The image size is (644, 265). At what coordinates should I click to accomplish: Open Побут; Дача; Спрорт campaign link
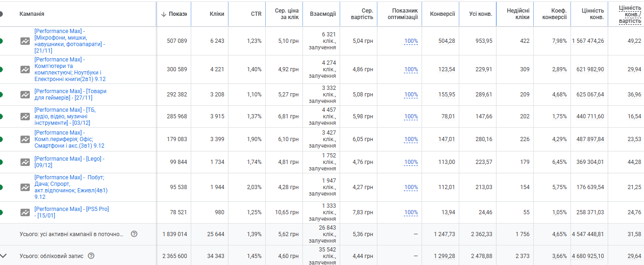click(x=70, y=187)
